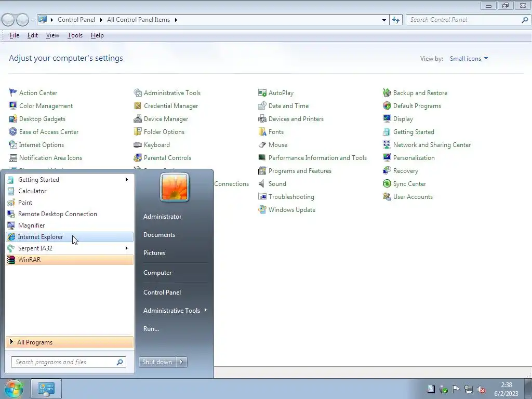
Task: Click the User Accounts icon
Action: pos(387,197)
